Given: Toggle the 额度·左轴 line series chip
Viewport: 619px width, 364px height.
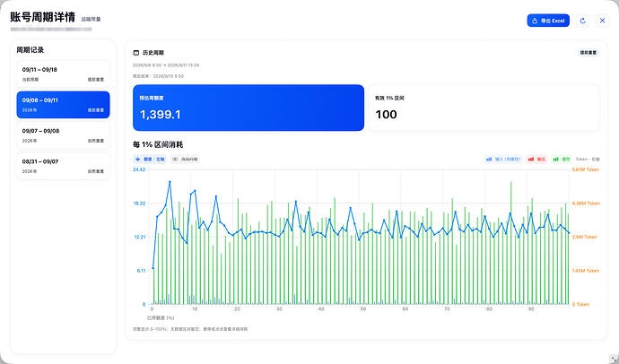Looking at the screenshot, I should point(150,160).
